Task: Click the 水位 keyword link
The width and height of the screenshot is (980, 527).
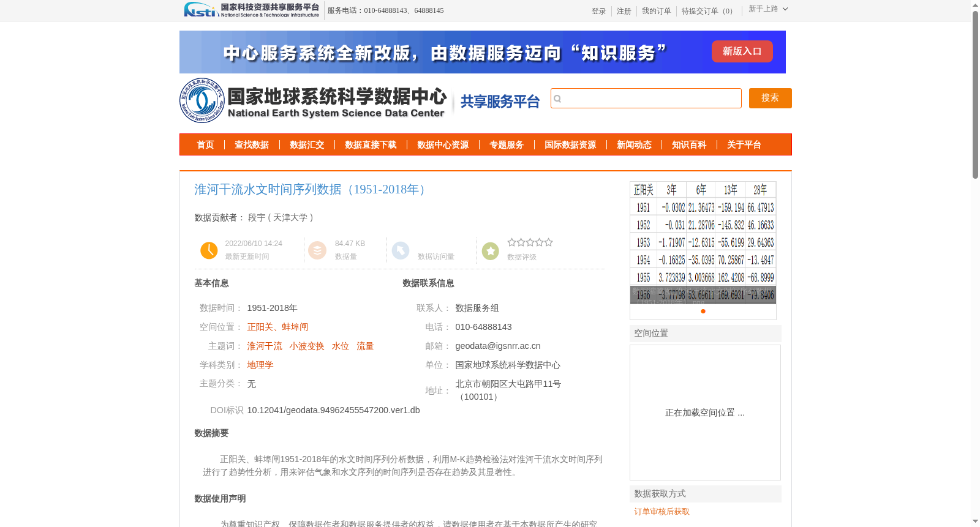Action: [x=341, y=346]
